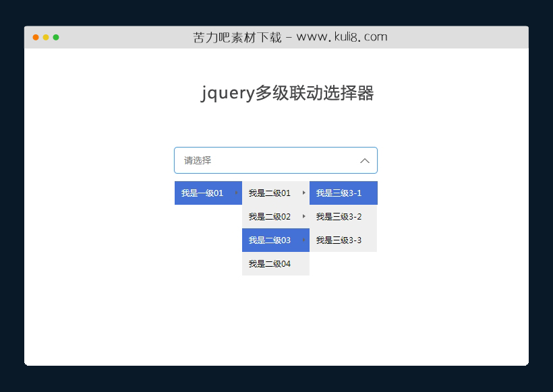
Task: Select the 我是二级04 menu item
Action: tap(268, 263)
